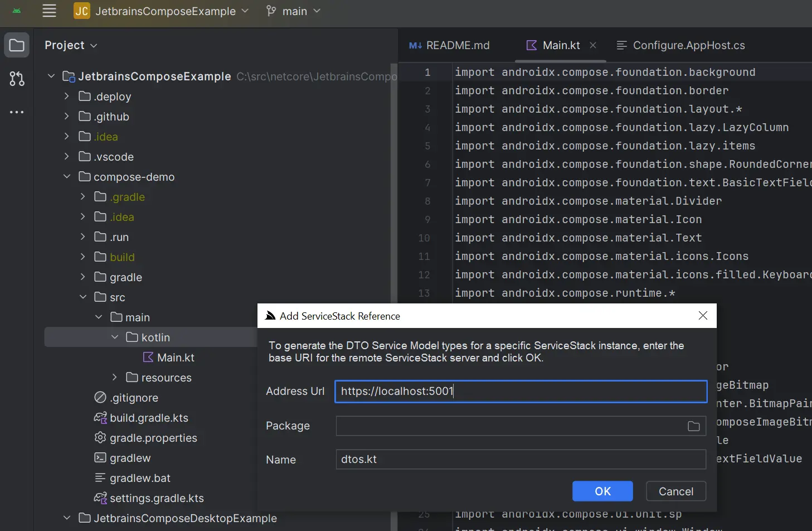Click the JC project badge icon
The image size is (812, 531).
(x=82, y=11)
